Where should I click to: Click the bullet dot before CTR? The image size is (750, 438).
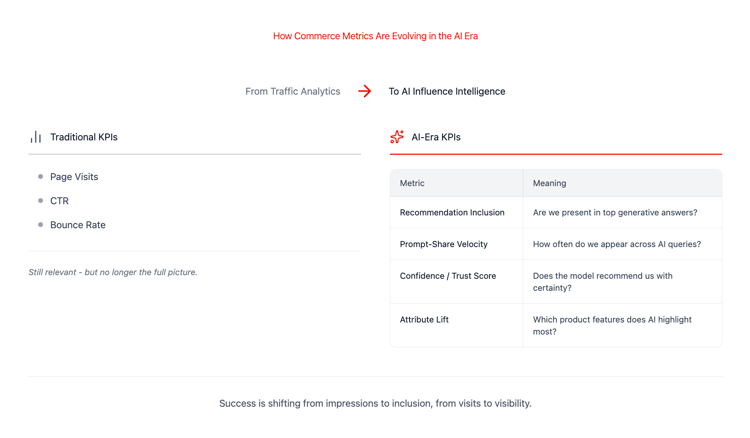(x=41, y=201)
